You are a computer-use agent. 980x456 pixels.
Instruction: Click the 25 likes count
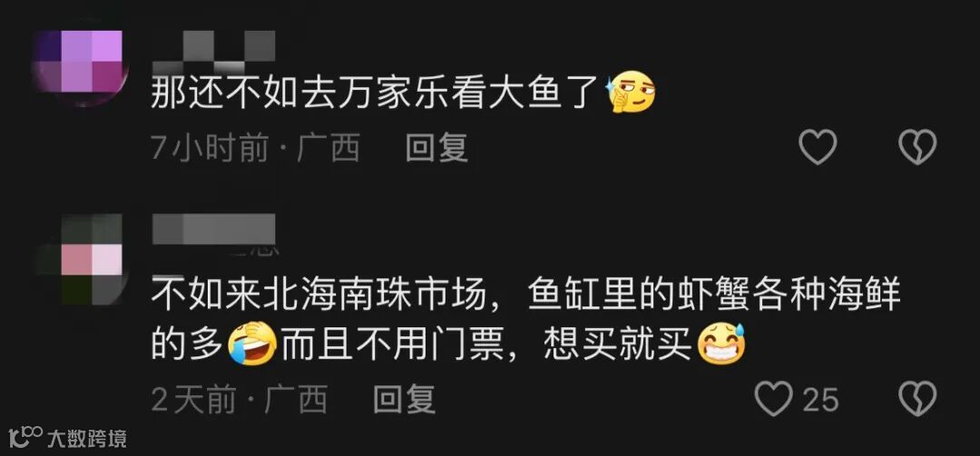(x=820, y=399)
